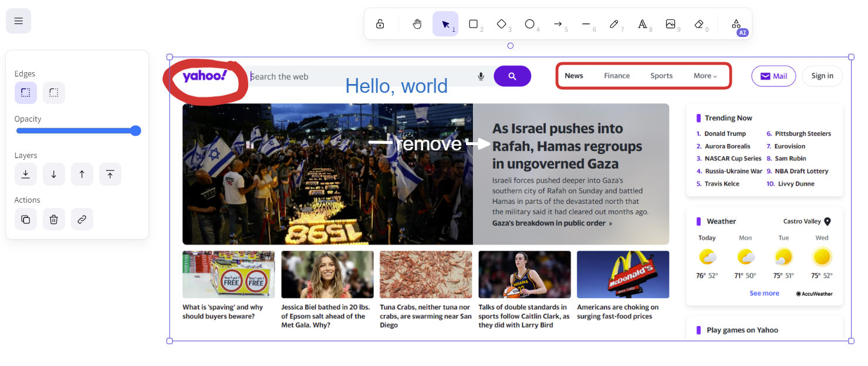Screen dimensions: 868x366
Task: Click the Mail button
Action: coord(774,76)
